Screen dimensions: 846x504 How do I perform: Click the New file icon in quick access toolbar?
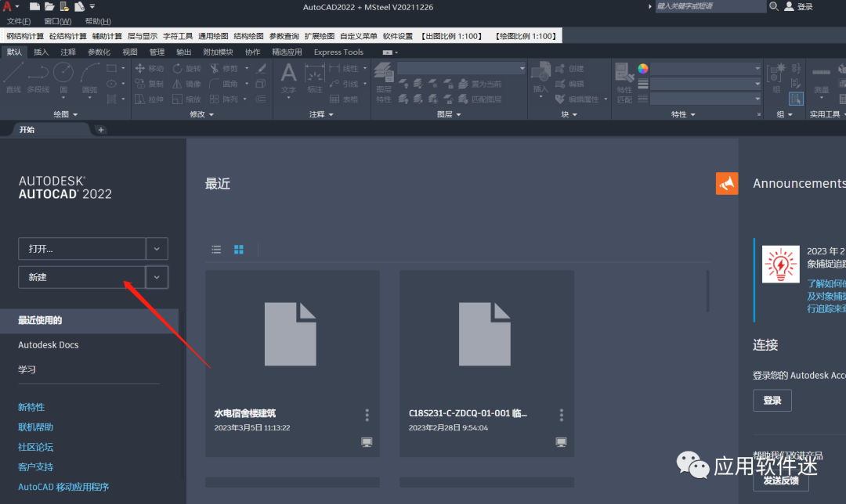34,6
